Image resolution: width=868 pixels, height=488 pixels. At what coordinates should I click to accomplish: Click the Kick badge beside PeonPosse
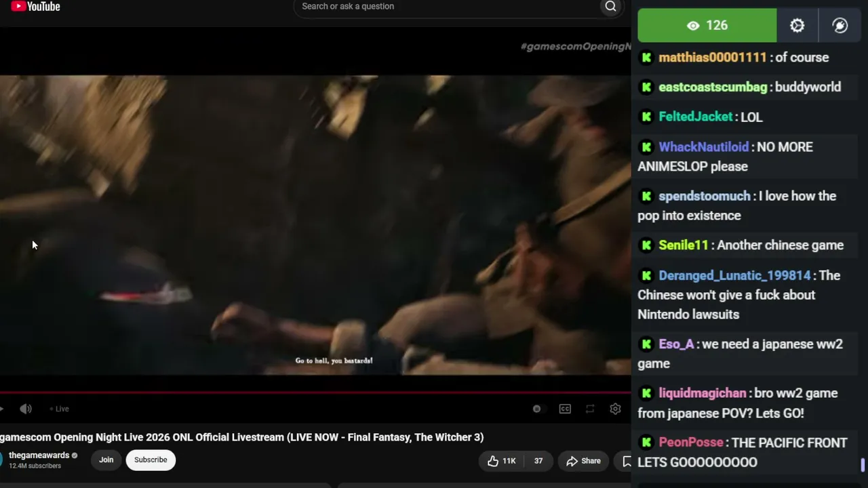tap(646, 443)
